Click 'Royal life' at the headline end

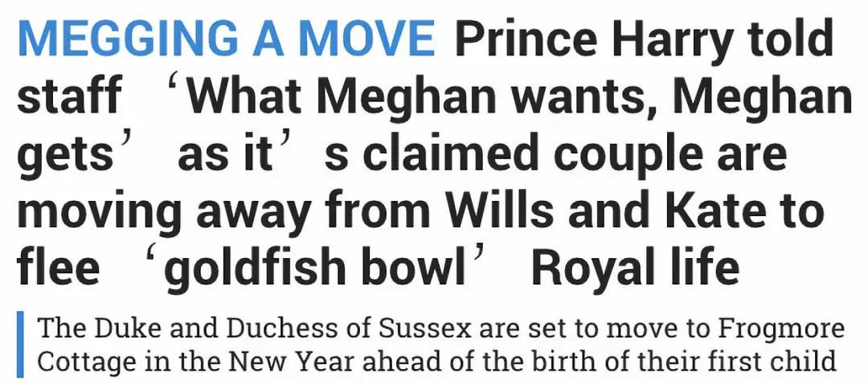(635, 270)
